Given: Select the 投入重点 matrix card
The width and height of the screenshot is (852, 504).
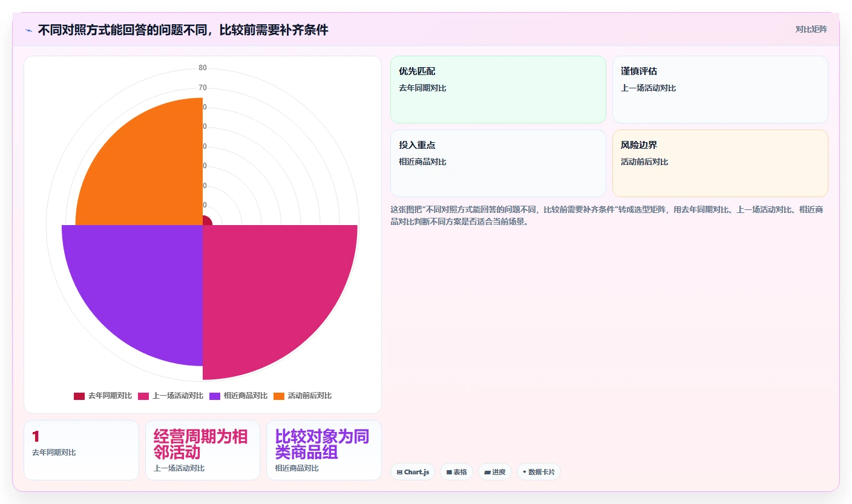Looking at the screenshot, I should (498, 163).
